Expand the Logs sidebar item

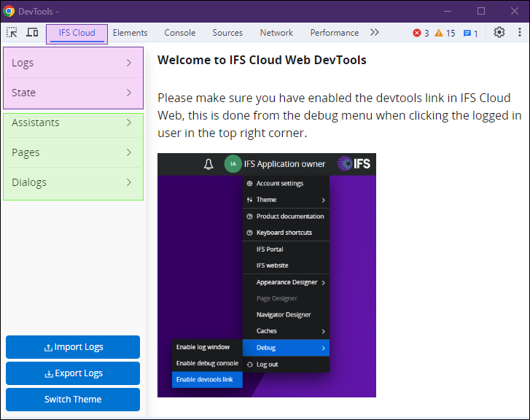pos(73,63)
